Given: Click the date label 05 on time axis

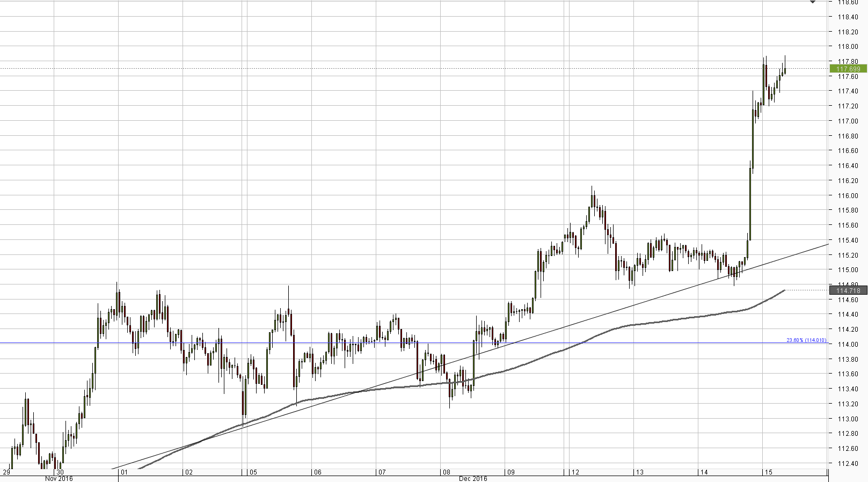Looking at the screenshot, I should pyautogui.click(x=253, y=472).
